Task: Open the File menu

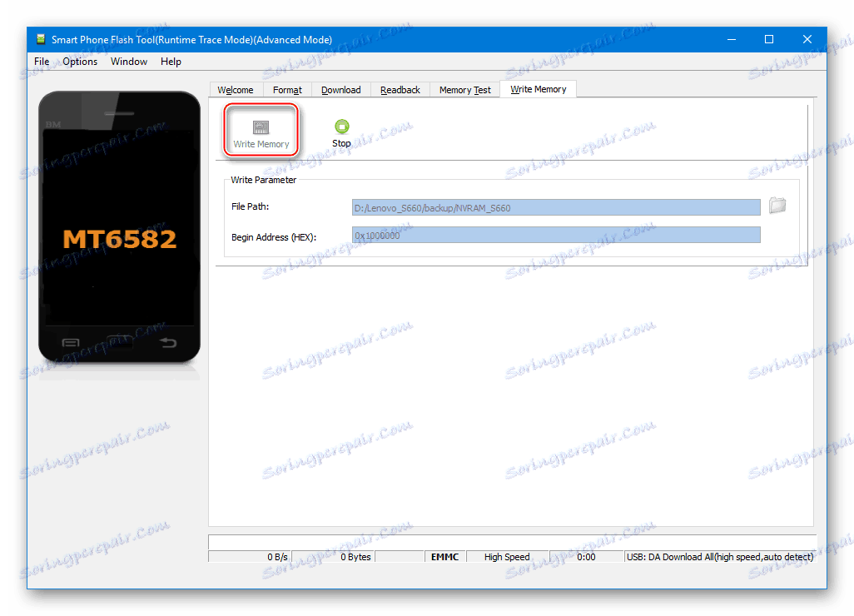Action: click(x=41, y=61)
